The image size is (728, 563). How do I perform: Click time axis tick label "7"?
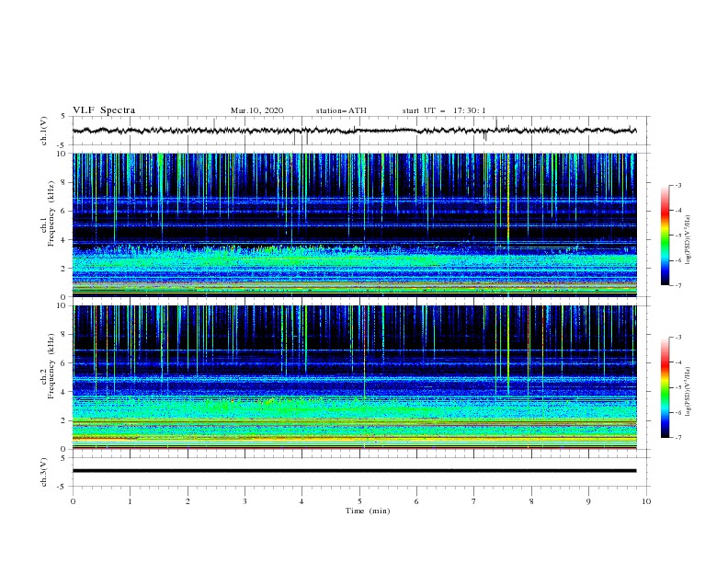point(474,501)
